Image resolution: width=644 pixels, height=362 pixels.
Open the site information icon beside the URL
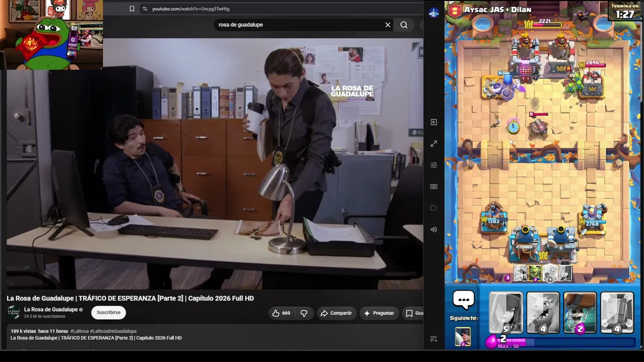(x=145, y=9)
